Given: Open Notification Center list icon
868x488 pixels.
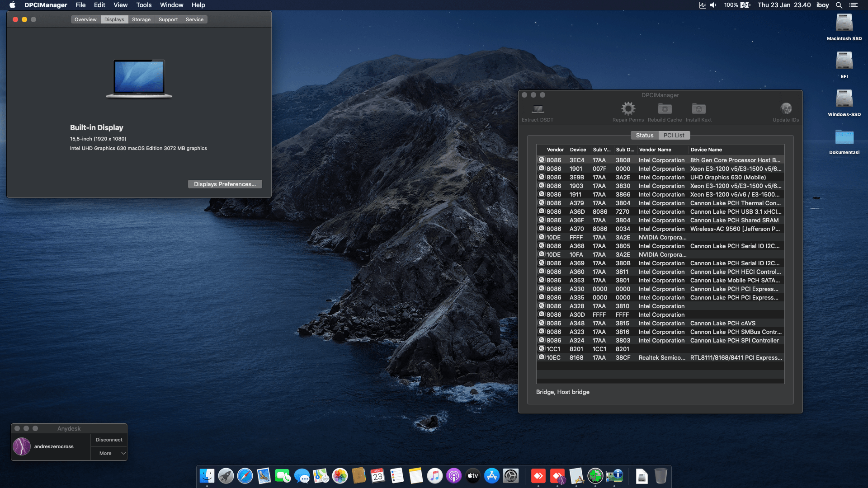Looking at the screenshot, I should pyautogui.click(x=854, y=5).
